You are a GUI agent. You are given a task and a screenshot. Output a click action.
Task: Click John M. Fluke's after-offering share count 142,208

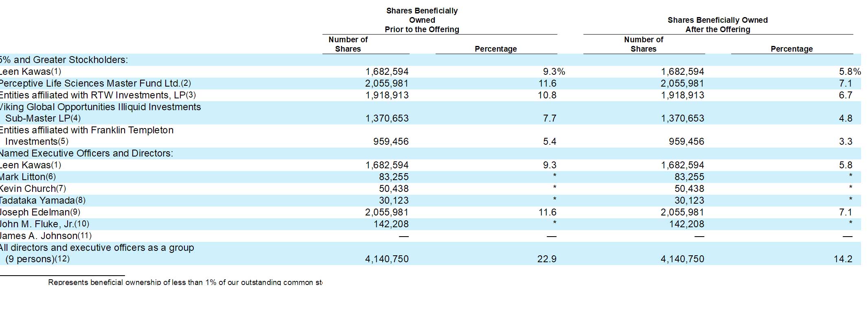click(x=686, y=224)
